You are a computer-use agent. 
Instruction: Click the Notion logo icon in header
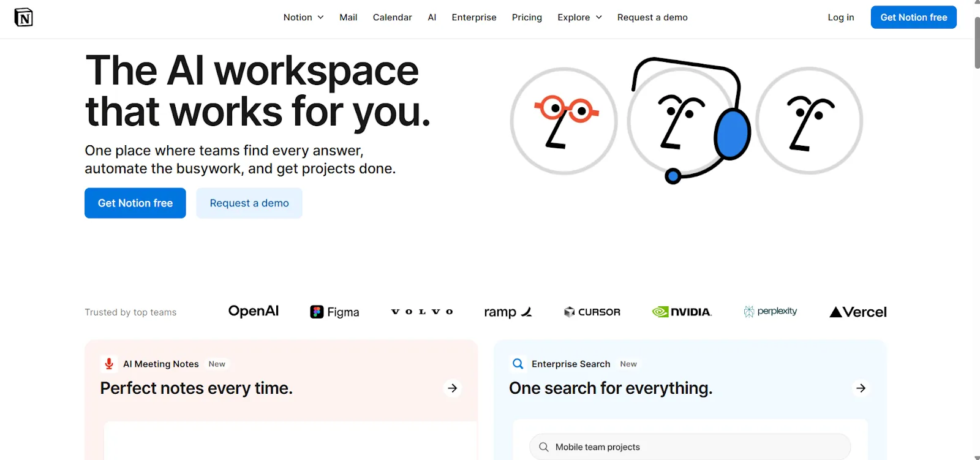click(23, 17)
